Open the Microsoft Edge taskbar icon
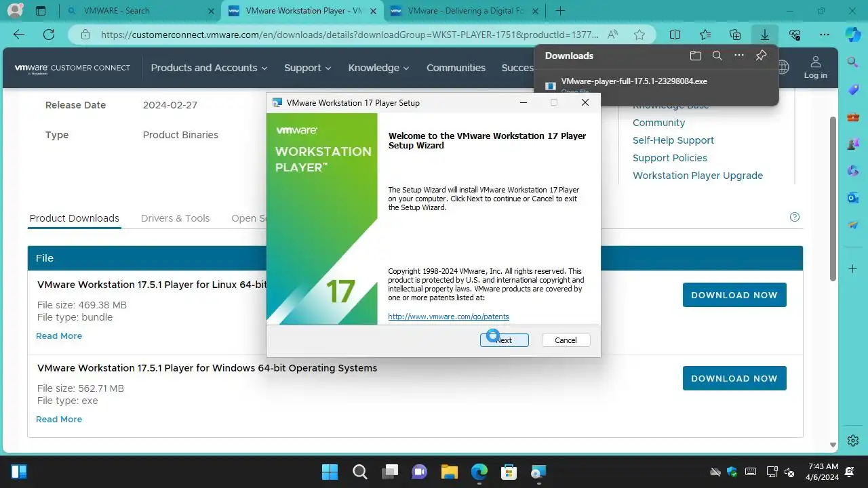This screenshot has height=488, width=868. click(479, 472)
